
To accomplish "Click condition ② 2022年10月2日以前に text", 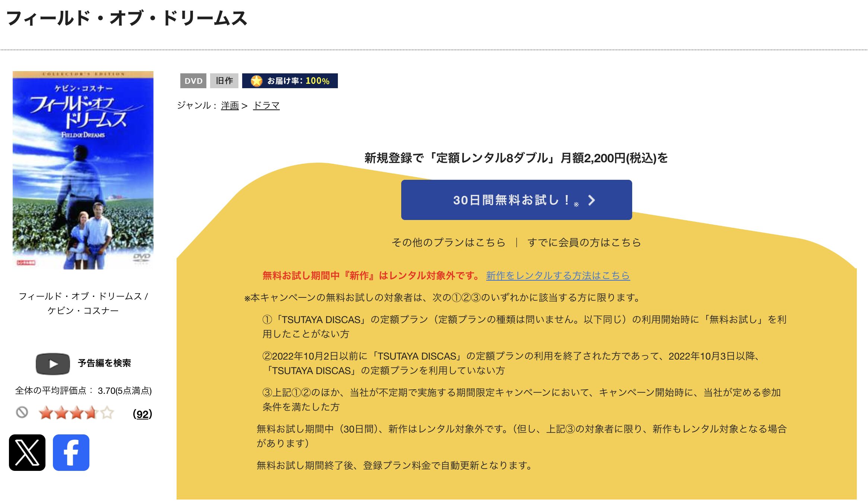I will click(x=511, y=363).
